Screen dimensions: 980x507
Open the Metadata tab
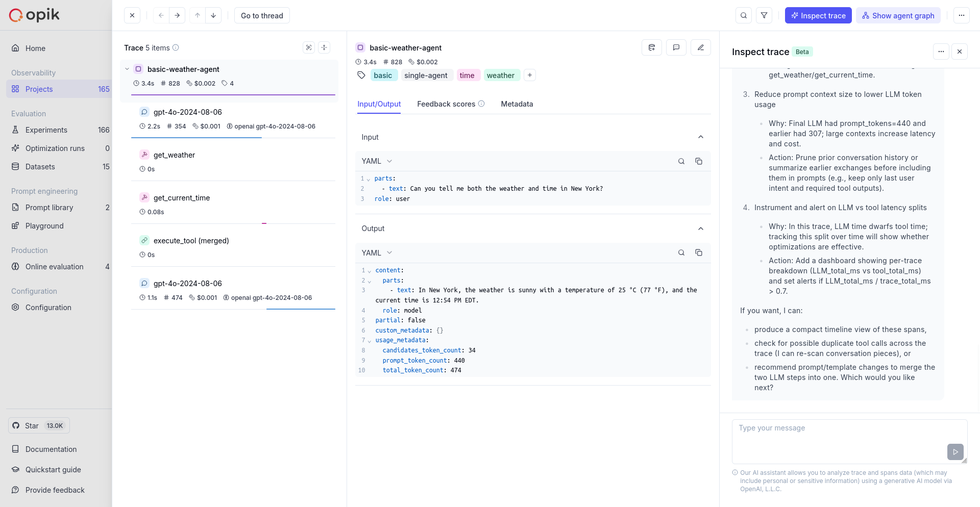(x=517, y=104)
